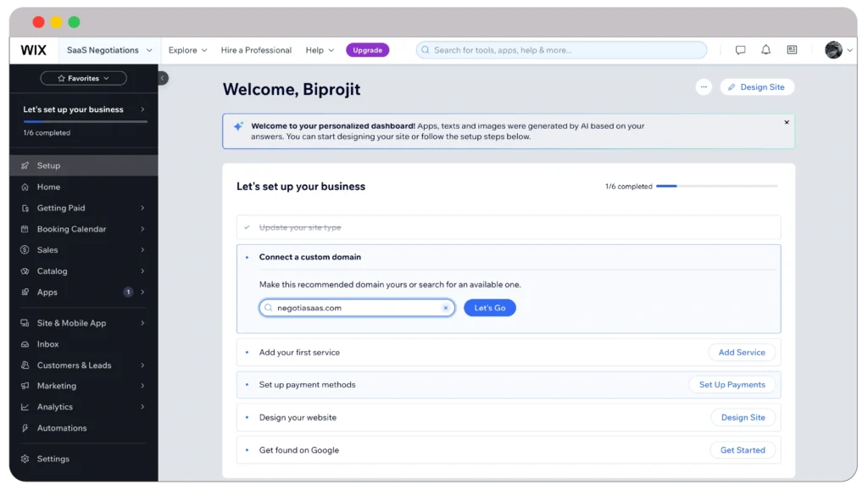Open the Explore dropdown menu
The width and height of the screenshot is (868, 496).
[187, 50]
